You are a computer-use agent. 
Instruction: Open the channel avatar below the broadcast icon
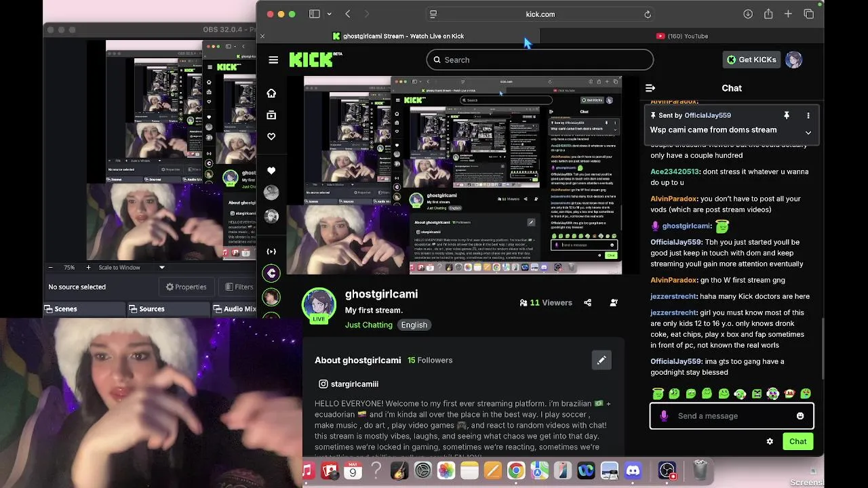tap(271, 273)
